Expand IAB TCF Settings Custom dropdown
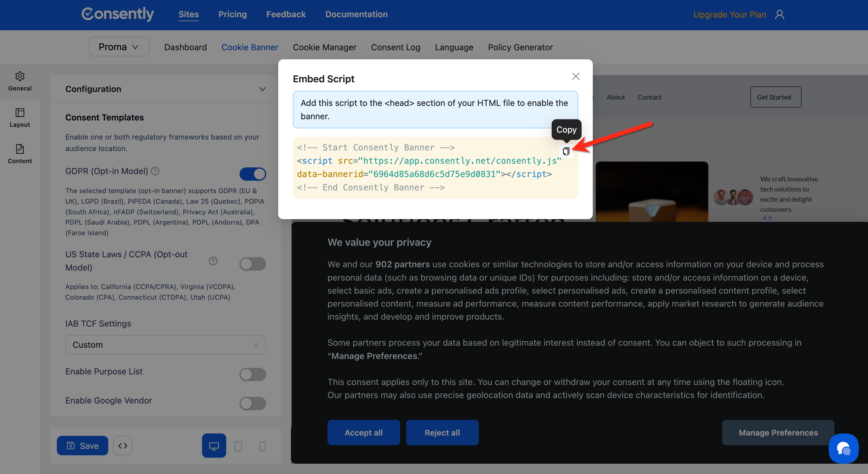The width and height of the screenshot is (868, 474). point(165,344)
